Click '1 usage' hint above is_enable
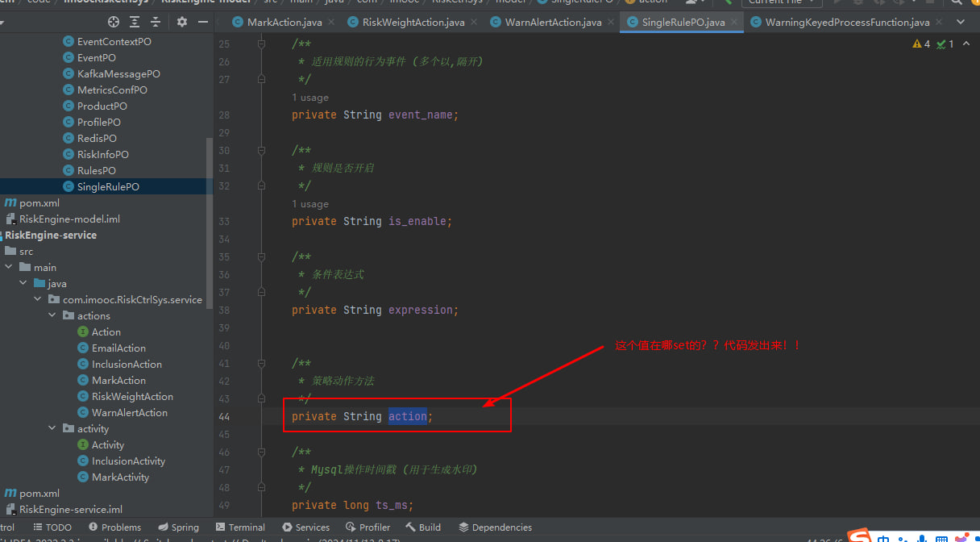Viewport: 980px width, 542px height. coord(310,204)
